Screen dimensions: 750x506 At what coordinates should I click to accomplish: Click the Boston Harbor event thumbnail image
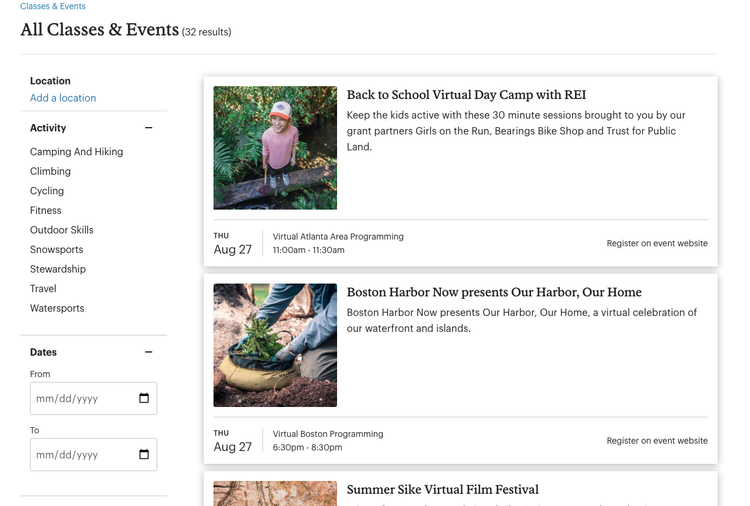coord(275,345)
